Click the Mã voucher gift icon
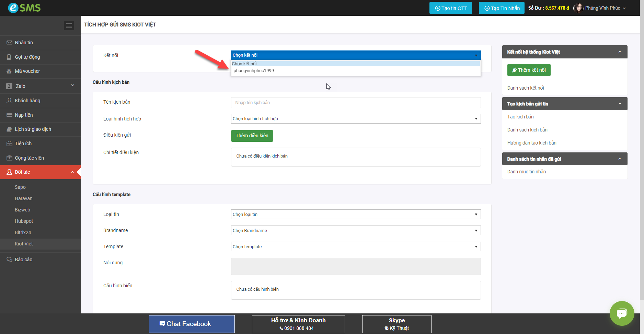The height and width of the screenshot is (334, 644). (9, 71)
